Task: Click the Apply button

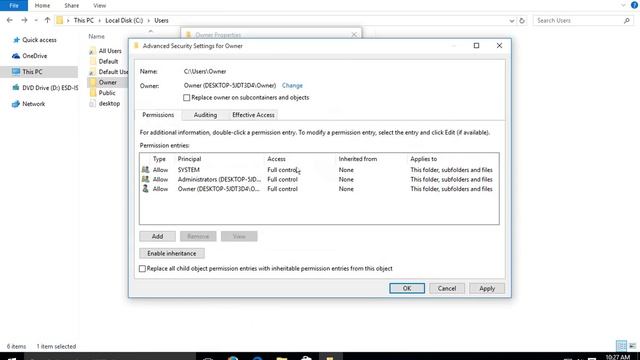Action: click(487, 288)
